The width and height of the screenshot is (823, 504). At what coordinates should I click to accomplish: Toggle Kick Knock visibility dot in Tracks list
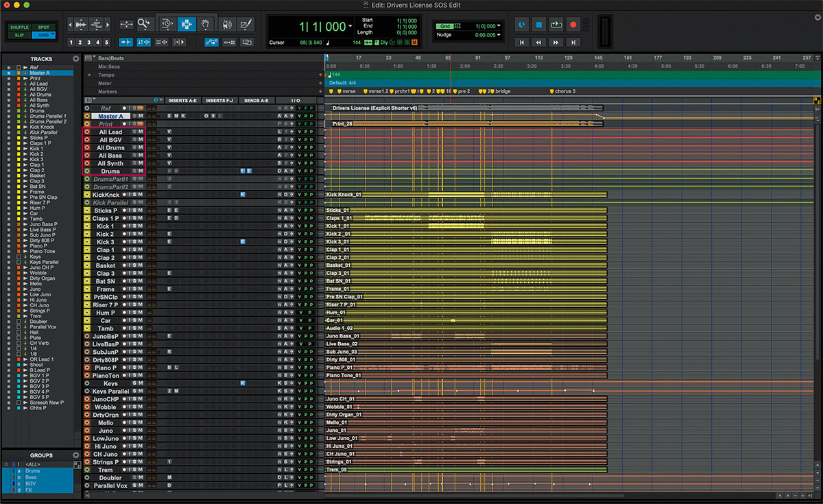click(9, 127)
